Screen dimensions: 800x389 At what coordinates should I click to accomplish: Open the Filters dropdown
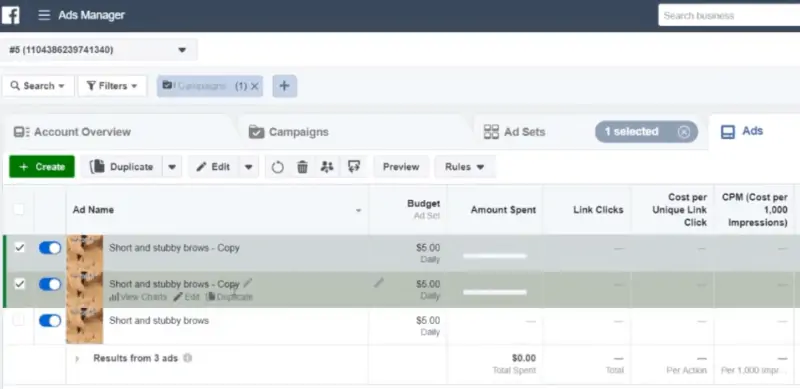(x=112, y=86)
